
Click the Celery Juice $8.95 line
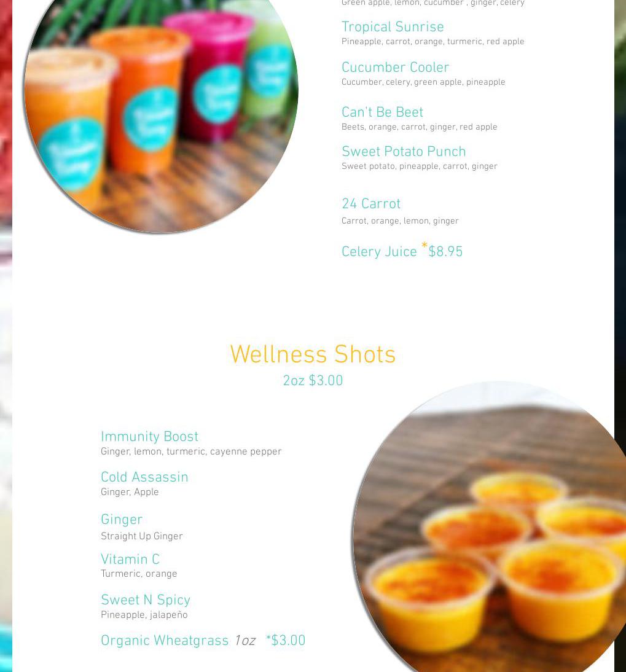(x=402, y=251)
